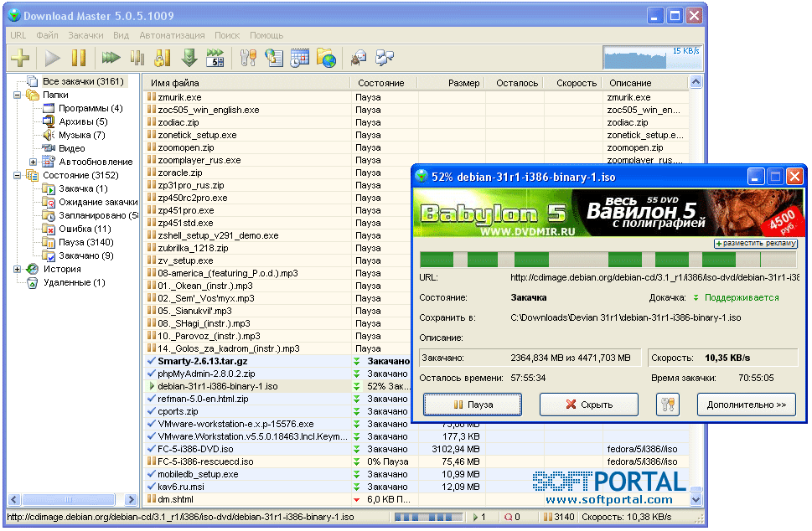Click the folder with globe toolbar icon
This screenshot has height=531, width=812.
(x=326, y=58)
